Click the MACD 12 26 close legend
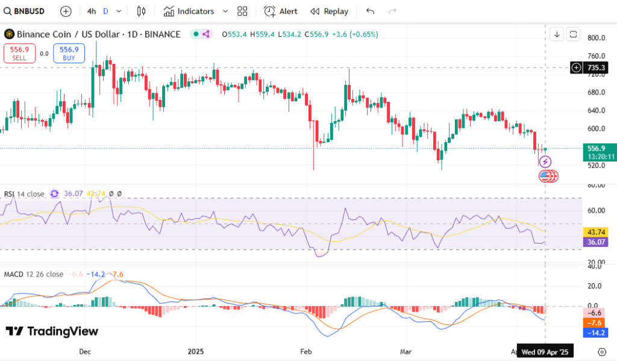Viewport: 617px width, 364px height. (x=34, y=274)
